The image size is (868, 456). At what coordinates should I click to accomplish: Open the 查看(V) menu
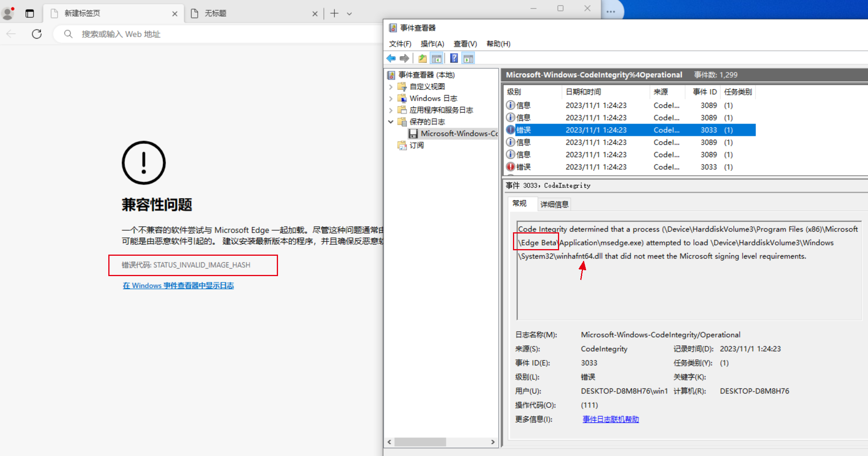[x=464, y=44]
